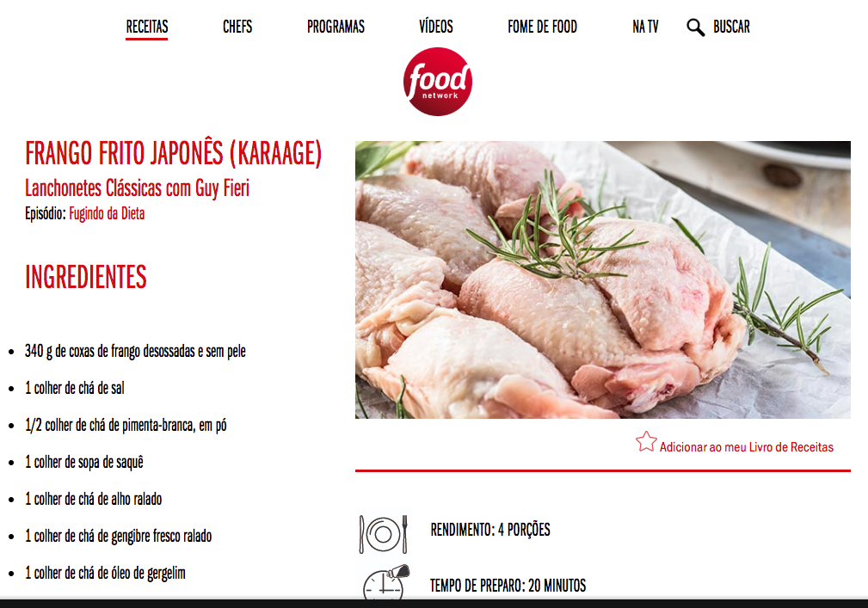Viewport: 868px width, 608px height.
Task: Open the Receitas menu
Action: (x=147, y=27)
